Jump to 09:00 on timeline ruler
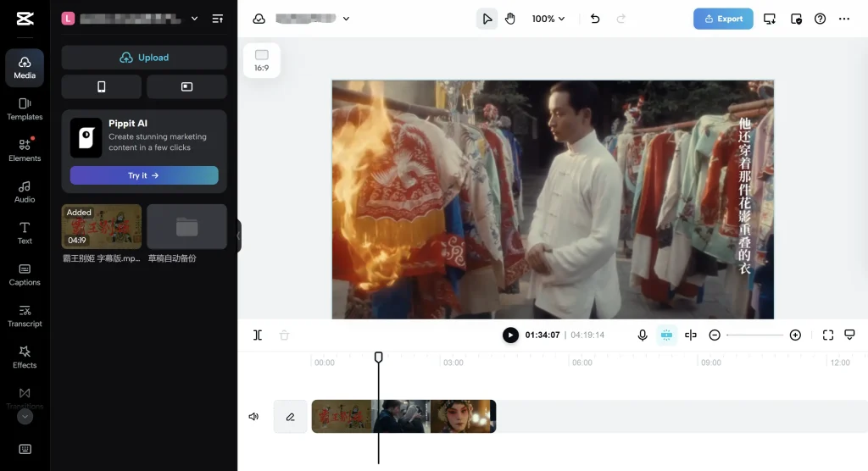This screenshot has width=868, height=471. tap(711, 363)
